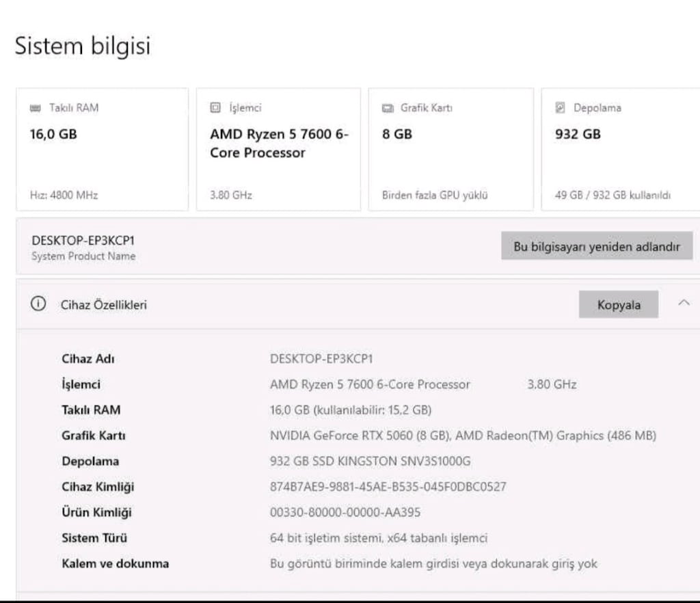Click the Cihaz Özellikleri section title
This screenshot has height=603, width=700.
tap(104, 305)
